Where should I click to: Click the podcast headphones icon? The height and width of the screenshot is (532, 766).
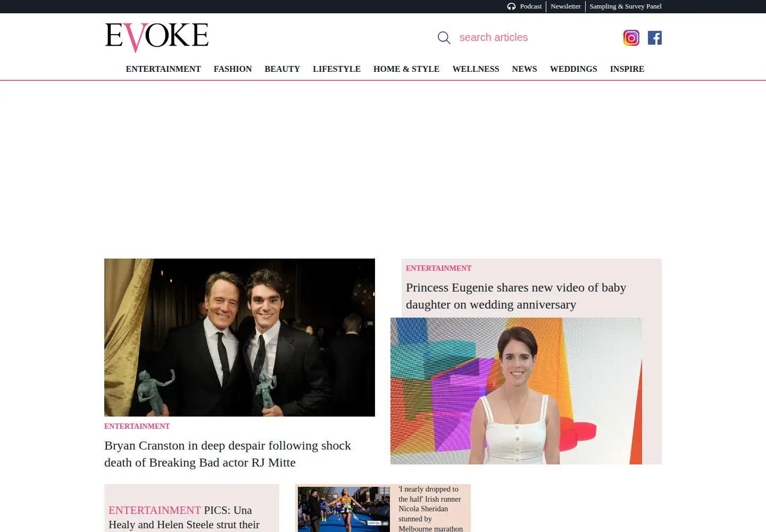(x=511, y=6)
